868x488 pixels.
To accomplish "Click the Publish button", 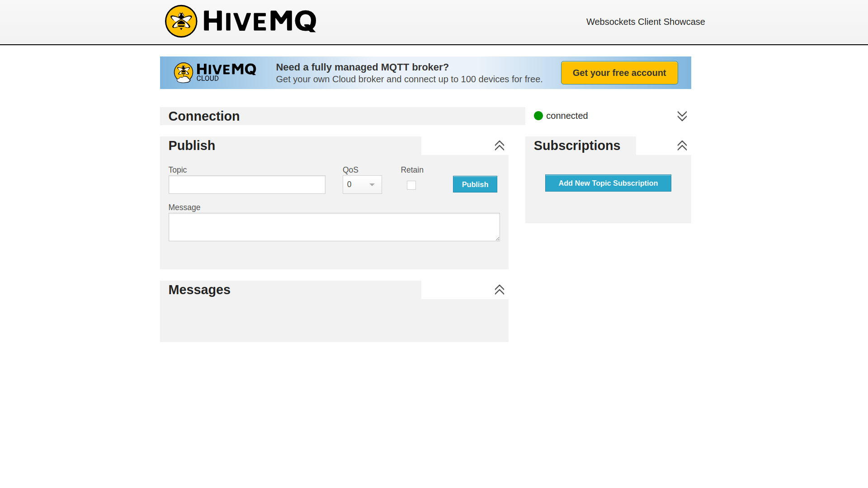I will click(x=475, y=184).
